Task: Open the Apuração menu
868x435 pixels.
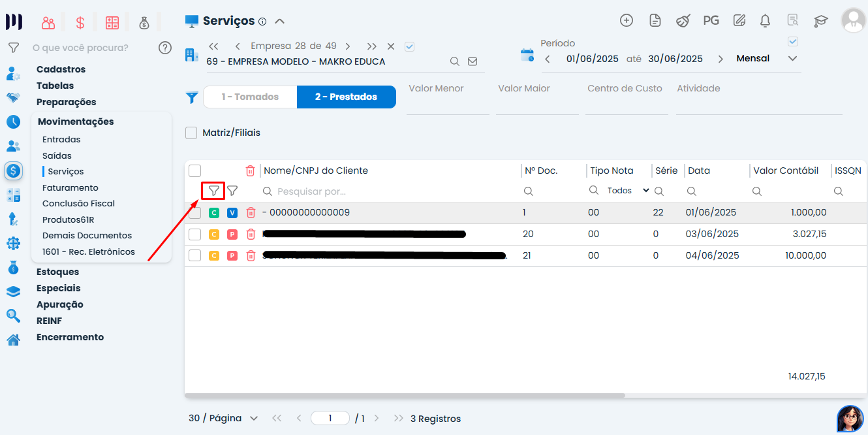Action: point(59,304)
